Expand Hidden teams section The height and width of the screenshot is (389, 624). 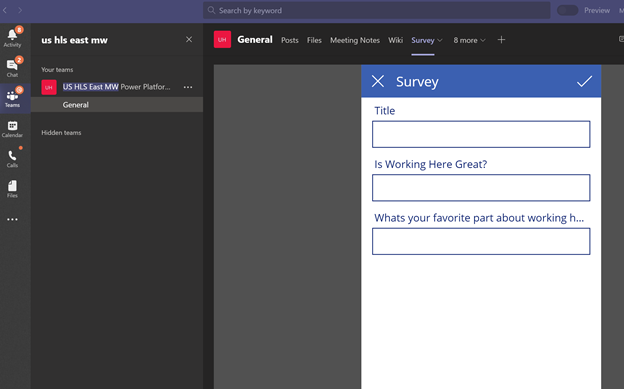(x=61, y=133)
